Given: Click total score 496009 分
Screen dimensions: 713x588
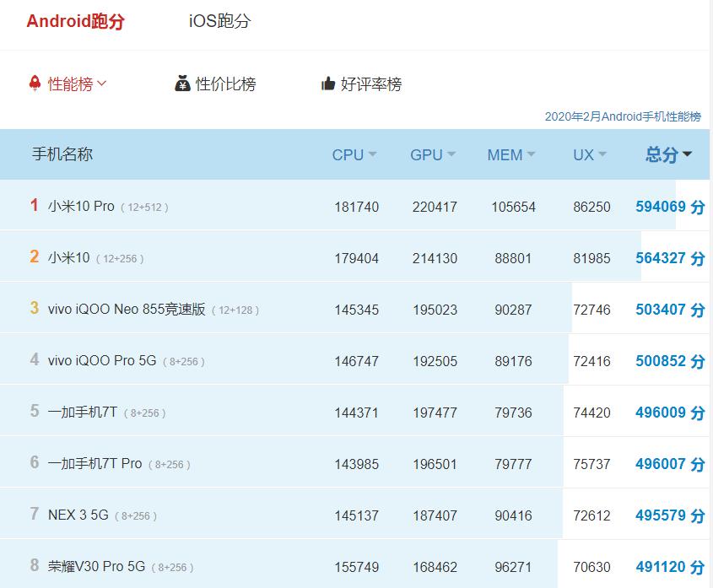Looking at the screenshot, I should tap(670, 413).
